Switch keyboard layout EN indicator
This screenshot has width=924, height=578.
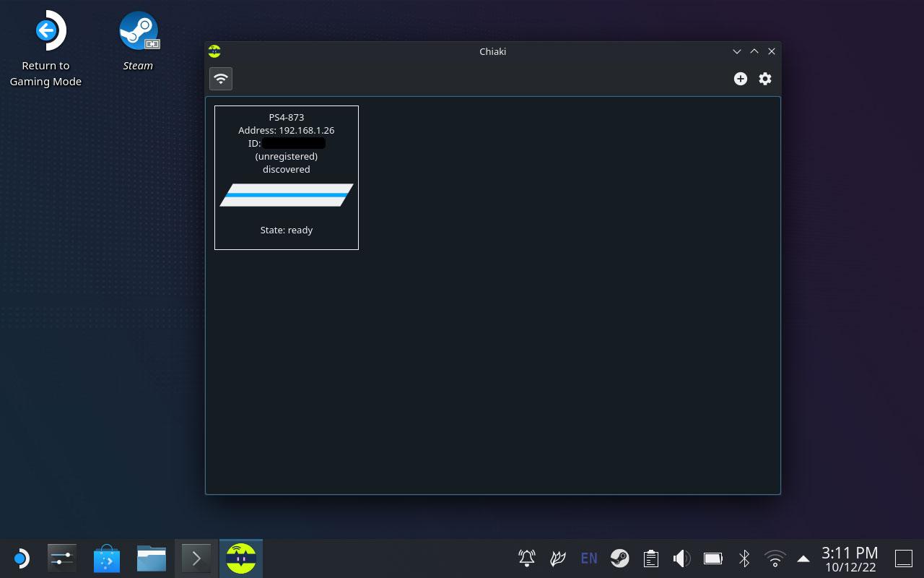point(589,558)
